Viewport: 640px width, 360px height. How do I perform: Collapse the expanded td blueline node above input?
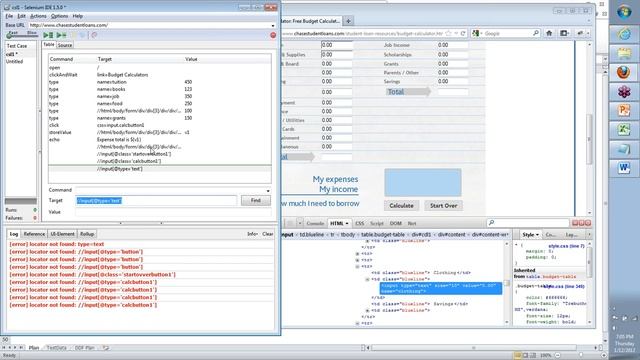(x=367, y=279)
